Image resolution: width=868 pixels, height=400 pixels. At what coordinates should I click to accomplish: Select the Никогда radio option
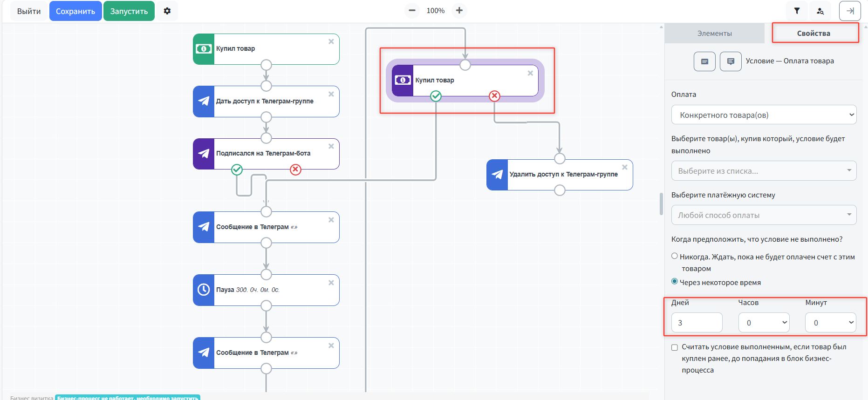675,256
